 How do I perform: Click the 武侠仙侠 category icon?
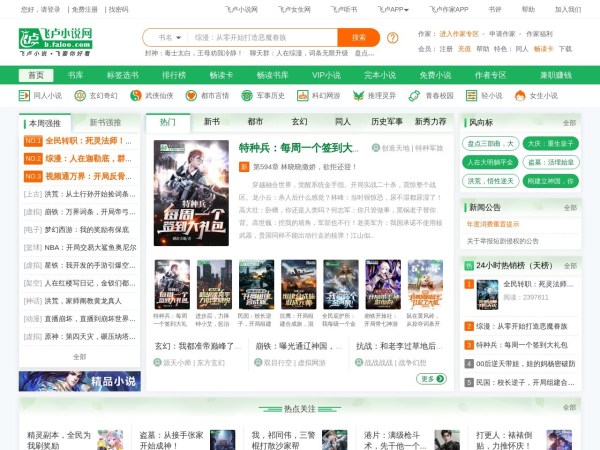137,96
